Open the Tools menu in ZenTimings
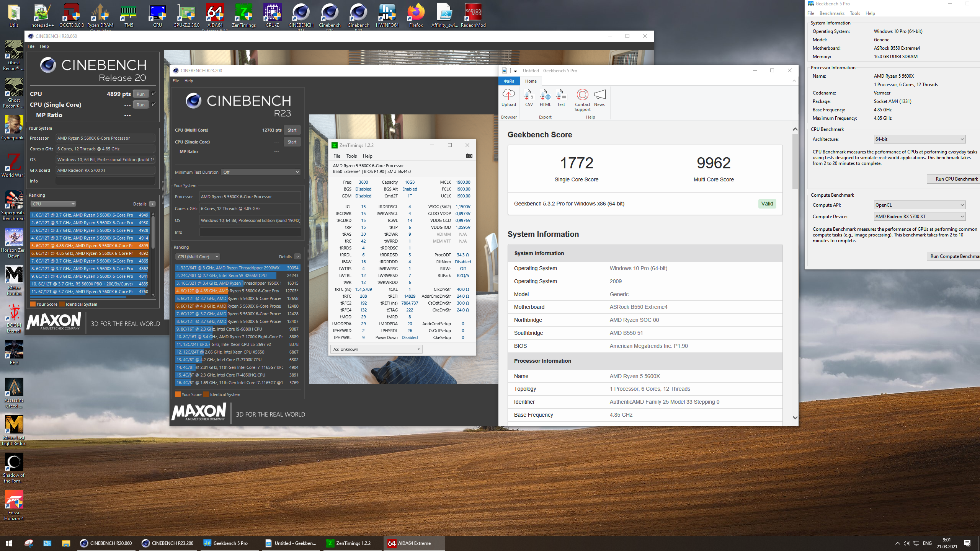The image size is (980, 551). pyautogui.click(x=351, y=156)
